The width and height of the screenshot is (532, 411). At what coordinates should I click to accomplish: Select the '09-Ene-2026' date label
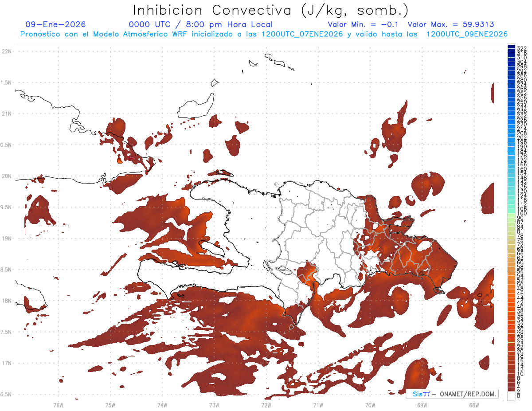(x=55, y=24)
